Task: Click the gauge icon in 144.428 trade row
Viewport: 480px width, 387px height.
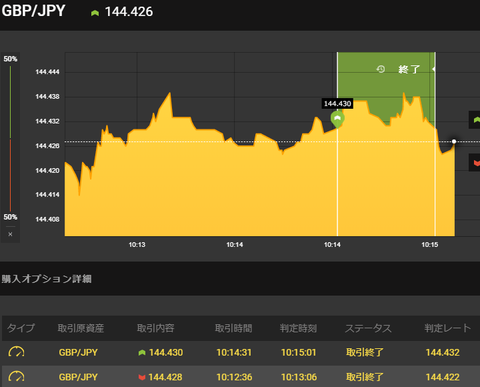Action: click(x=16, y=376)
